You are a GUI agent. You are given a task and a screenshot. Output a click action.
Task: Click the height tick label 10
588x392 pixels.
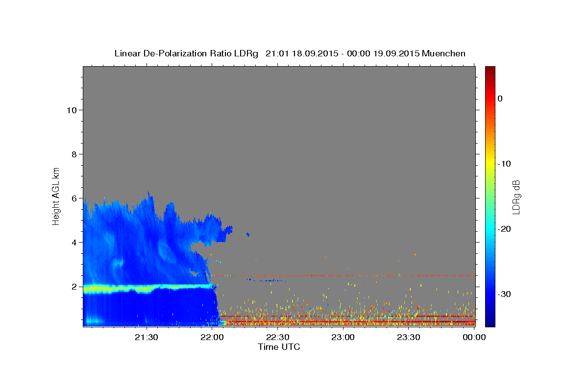coord(71,110)
